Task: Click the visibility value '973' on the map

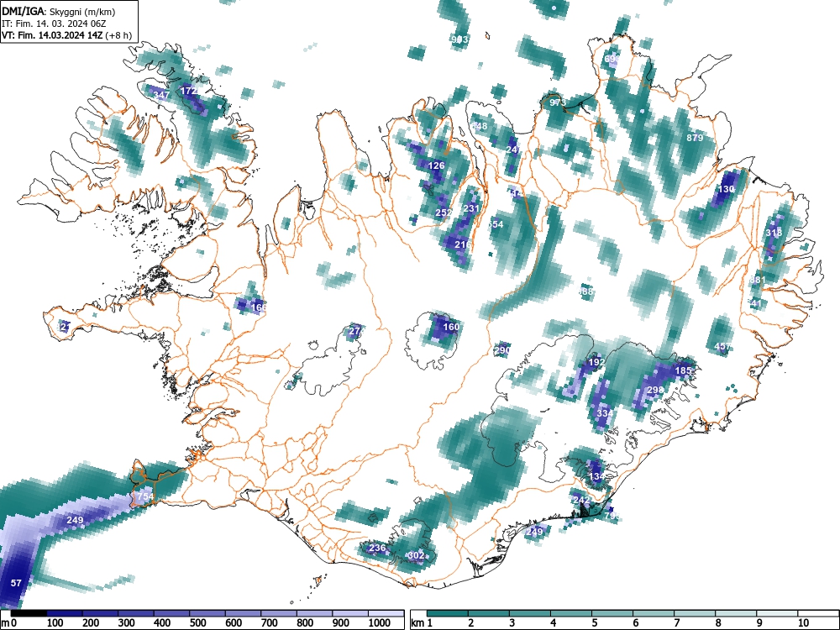Action: pos(558,102)
